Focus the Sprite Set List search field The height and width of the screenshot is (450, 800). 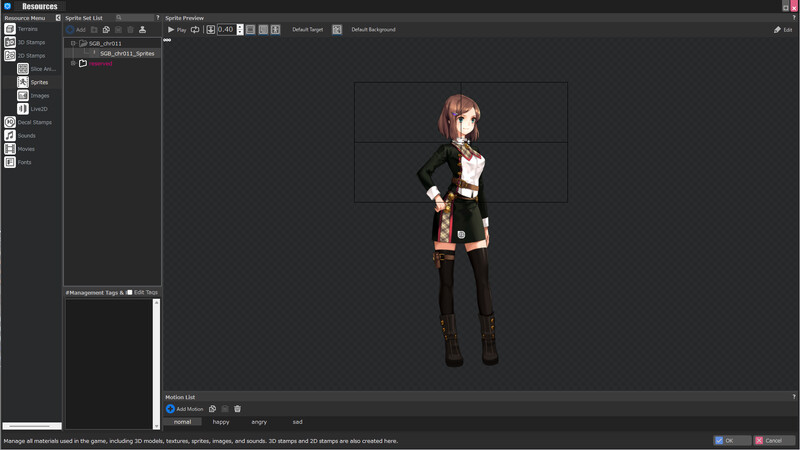(134, 18)
